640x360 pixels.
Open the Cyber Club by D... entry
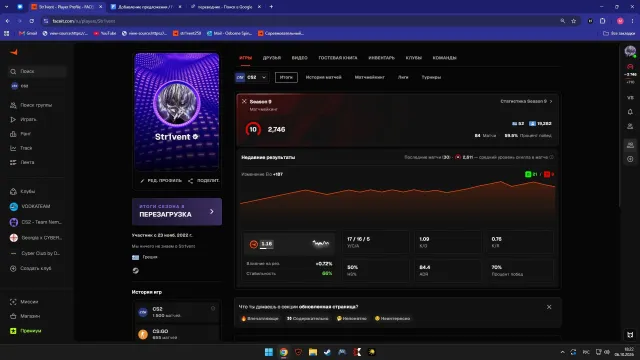pyautogui.click(x=35, y=253)
